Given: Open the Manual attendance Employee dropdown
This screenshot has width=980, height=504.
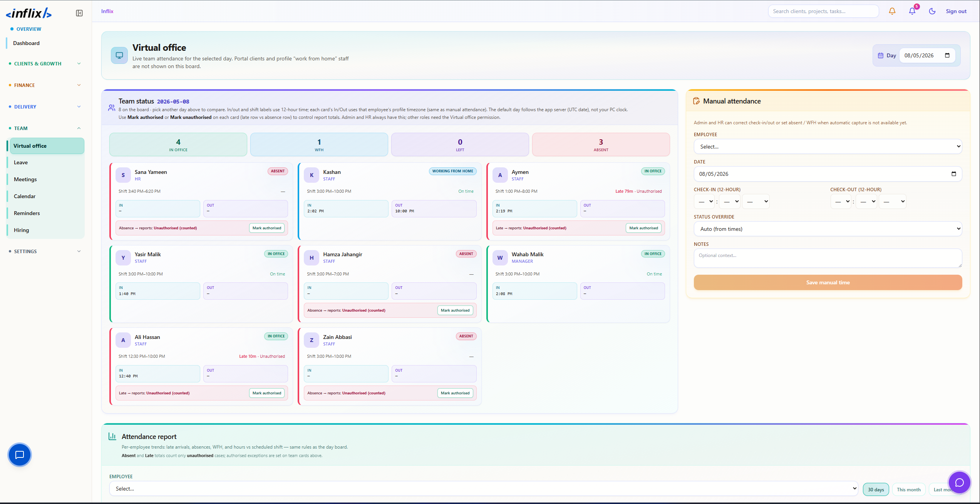Looking at the screenshot, I should coord(828,147).
